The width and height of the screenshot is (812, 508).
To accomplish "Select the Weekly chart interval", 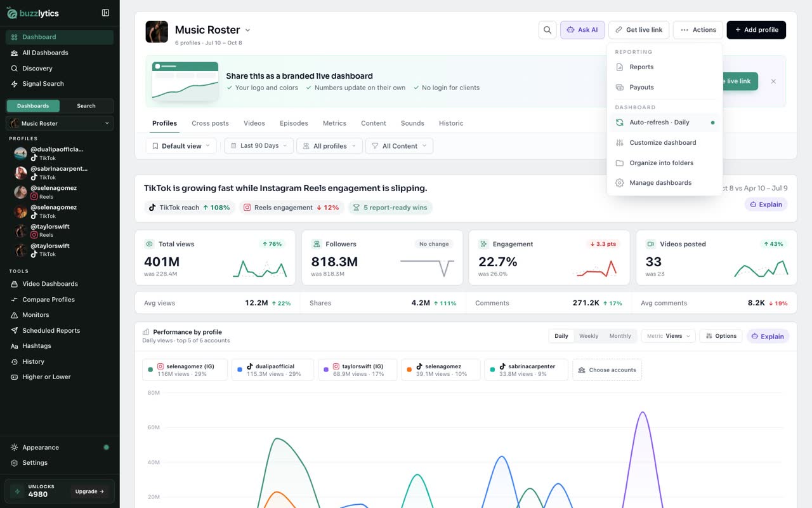I will point(589,336).
